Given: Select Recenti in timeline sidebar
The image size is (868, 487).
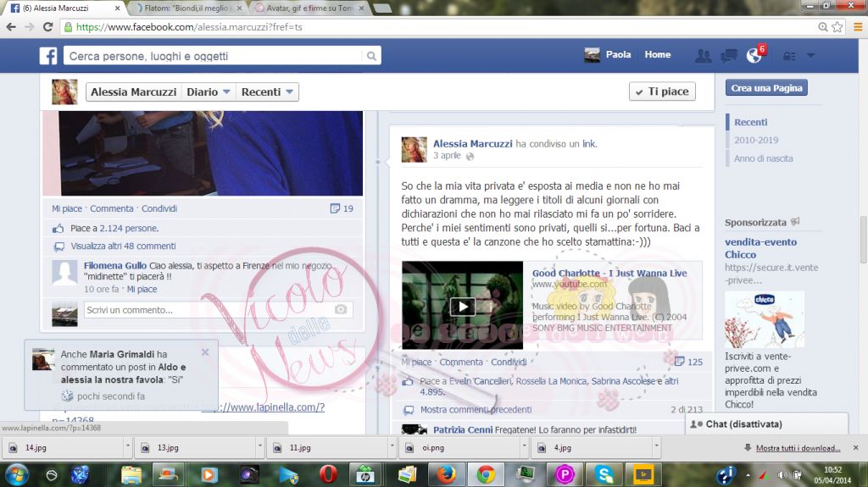Looking at the screenshot, I should point(751,122).
